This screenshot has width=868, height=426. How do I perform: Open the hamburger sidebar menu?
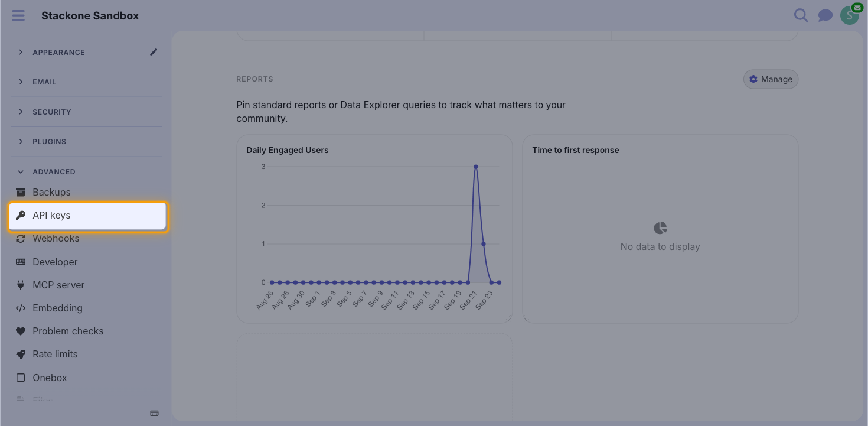18,15
